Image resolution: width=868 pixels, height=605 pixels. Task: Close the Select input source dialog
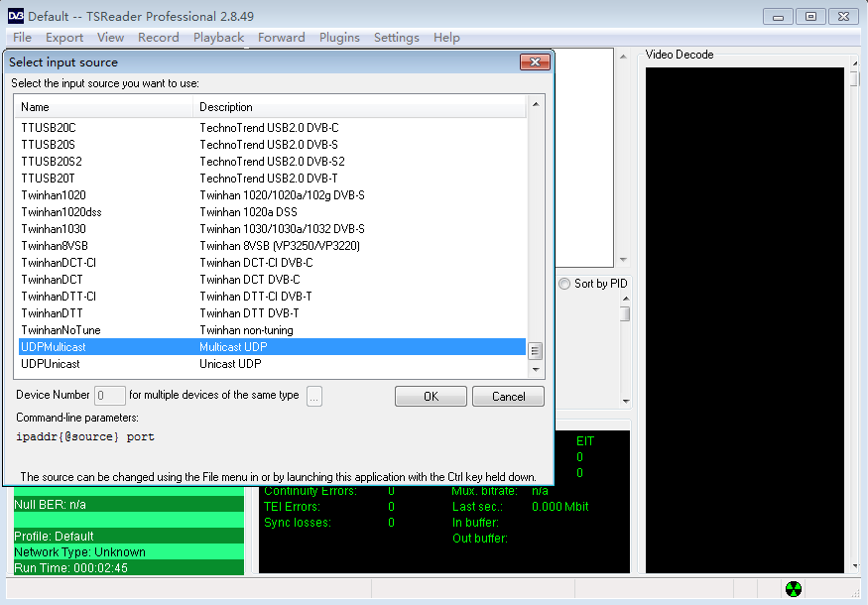[535, 62]
